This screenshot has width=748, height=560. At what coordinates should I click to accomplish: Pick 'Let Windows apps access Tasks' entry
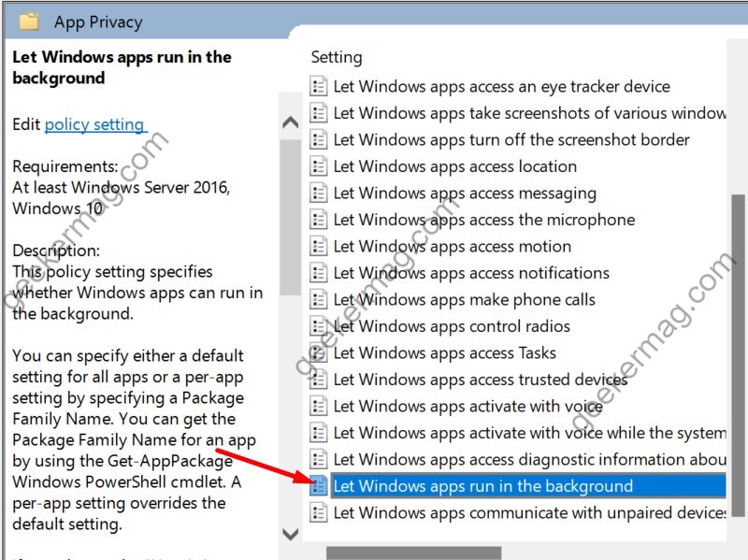pos(445,353)
